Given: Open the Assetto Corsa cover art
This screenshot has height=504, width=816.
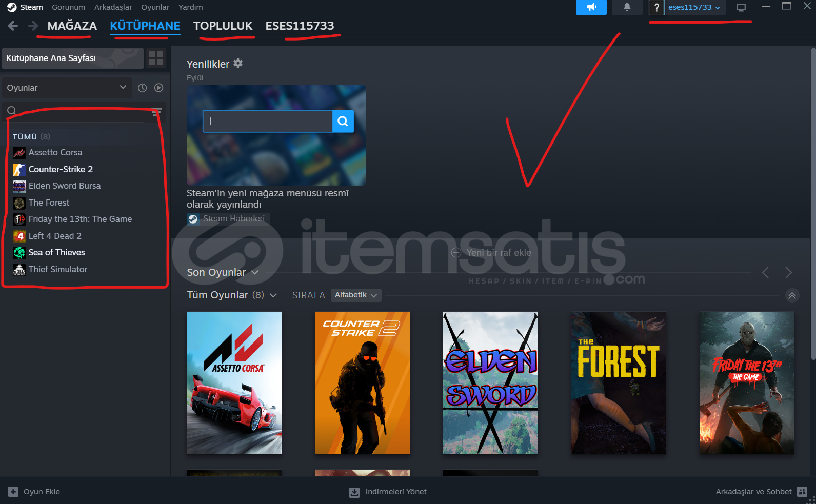Looking at the screenshot, I should [x=234, y=383].
